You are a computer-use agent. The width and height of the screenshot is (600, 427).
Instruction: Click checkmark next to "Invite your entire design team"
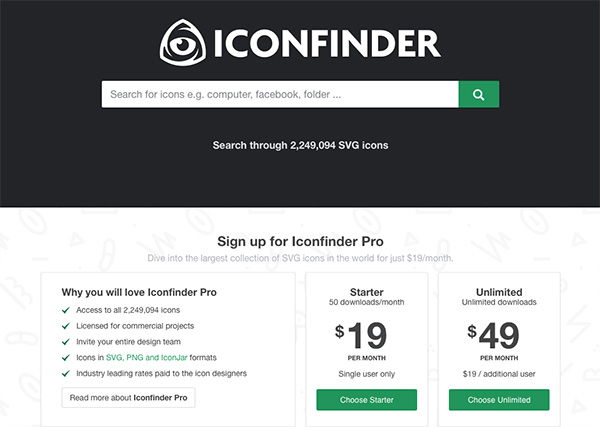(x=66, y=341)
